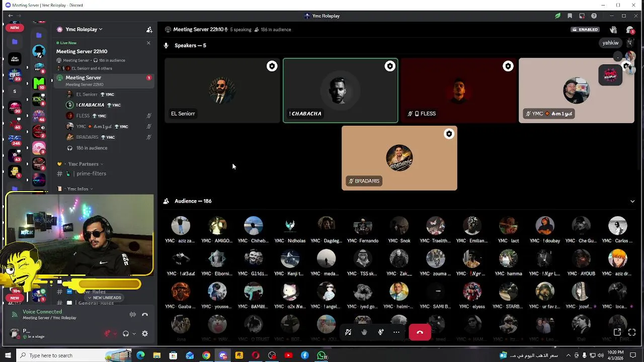Dismiss the Live Now stage banner

[148, 43]
